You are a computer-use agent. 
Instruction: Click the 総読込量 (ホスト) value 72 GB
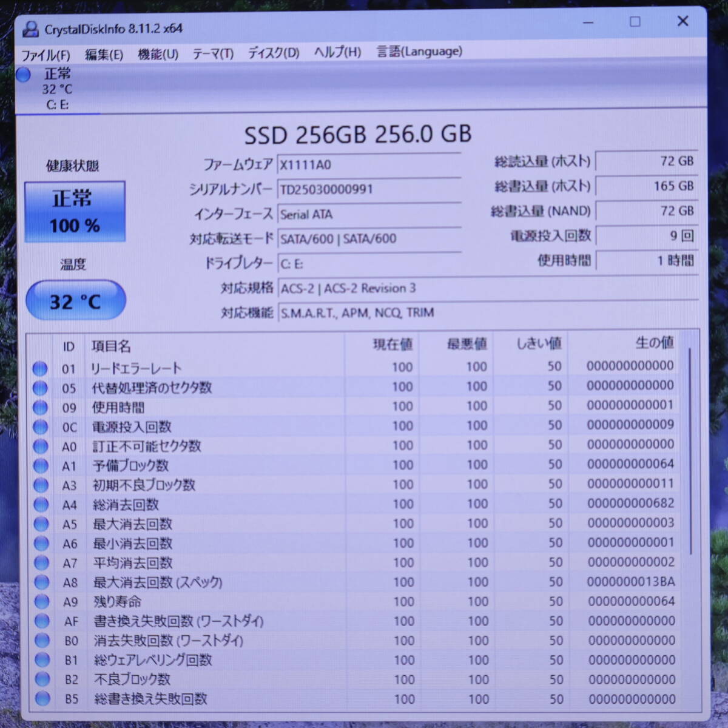click(647, 161)
